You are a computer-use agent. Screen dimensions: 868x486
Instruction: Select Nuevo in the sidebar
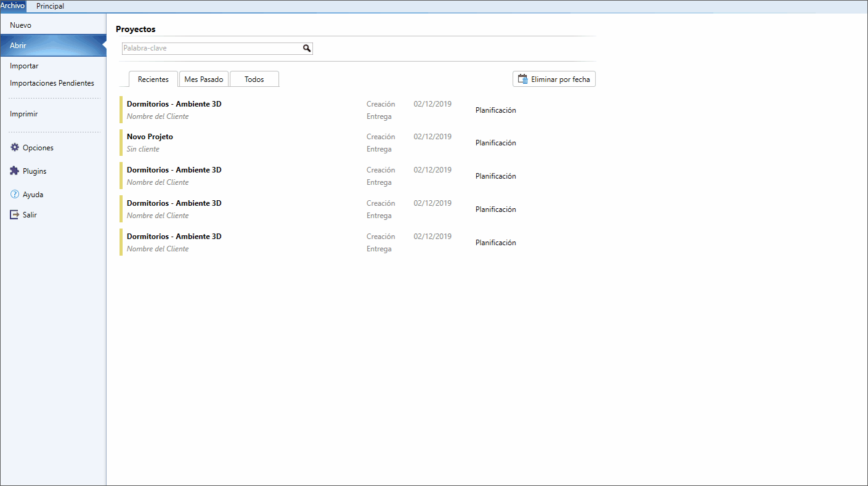(53, 25)
